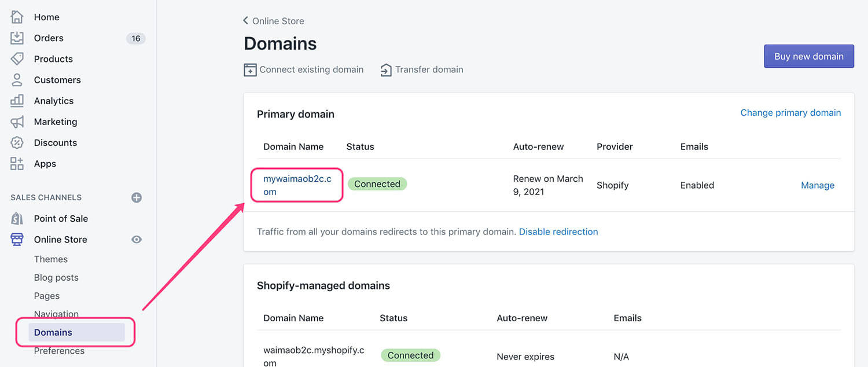Click the Apps grid icon
The width and height of the screenshot is (868, 367).
[x=17, y=164]
